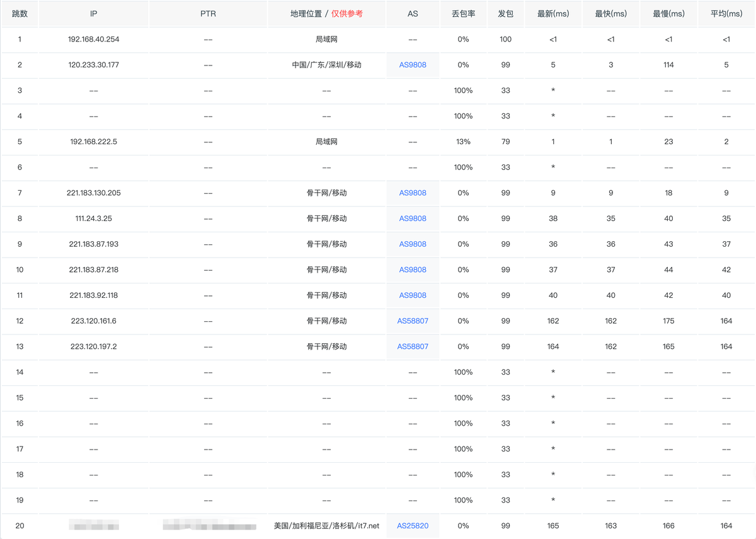Open AS25820 link in hop 20 row

[413, 526]
